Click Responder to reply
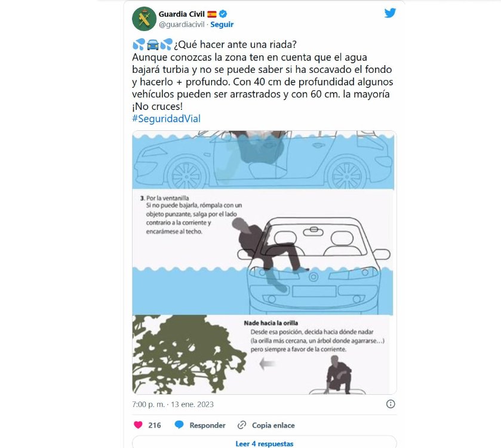The image size is (501, 448). click(207, 425)
